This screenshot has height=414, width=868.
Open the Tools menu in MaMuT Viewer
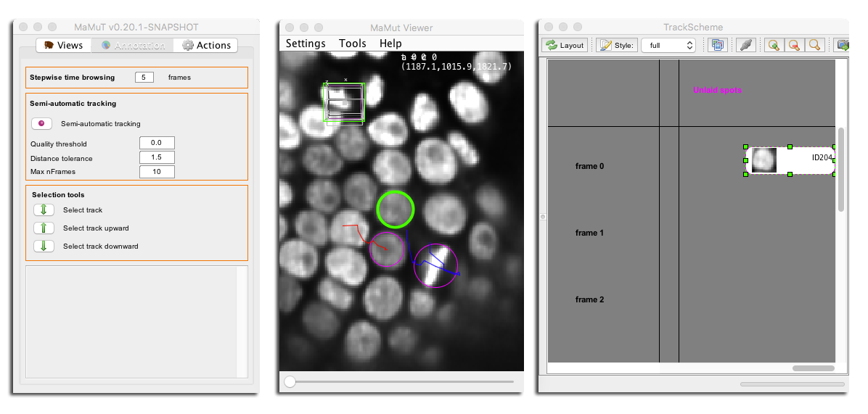click(x=353, y=43)
